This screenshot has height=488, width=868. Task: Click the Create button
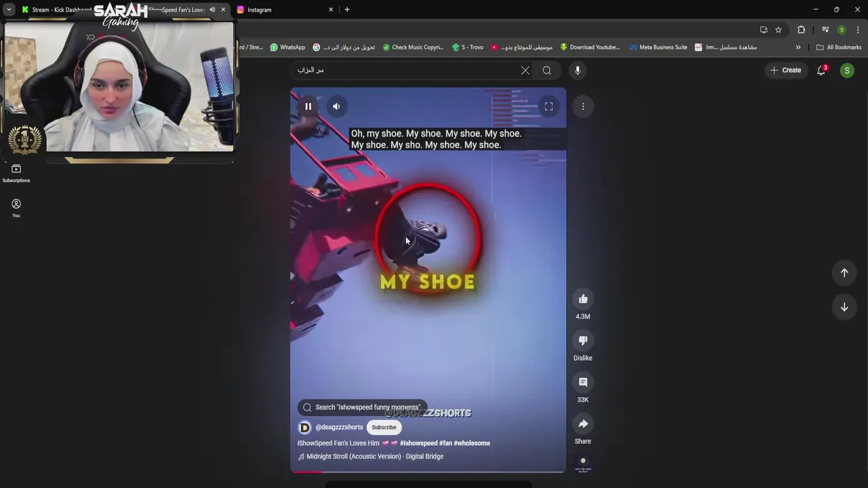click(785, 70)
